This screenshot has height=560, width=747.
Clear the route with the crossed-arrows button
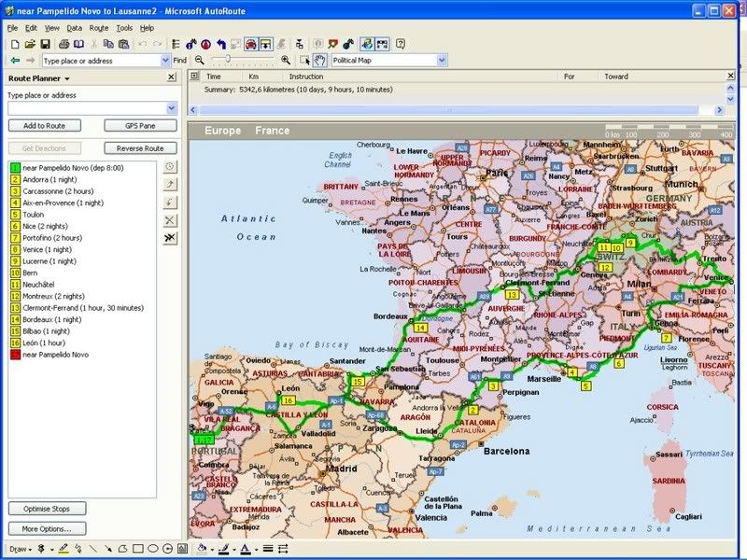click(x=170, y=238)
